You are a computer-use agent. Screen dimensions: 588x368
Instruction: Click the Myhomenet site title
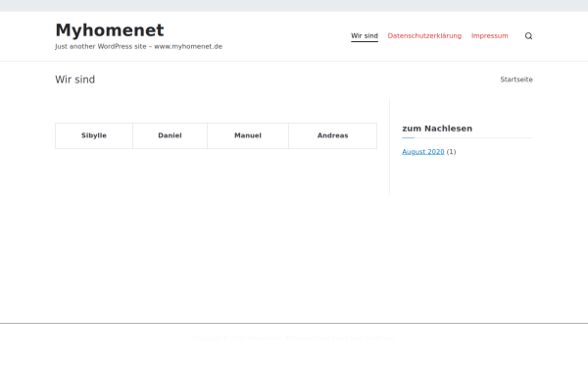coord(110,30)
